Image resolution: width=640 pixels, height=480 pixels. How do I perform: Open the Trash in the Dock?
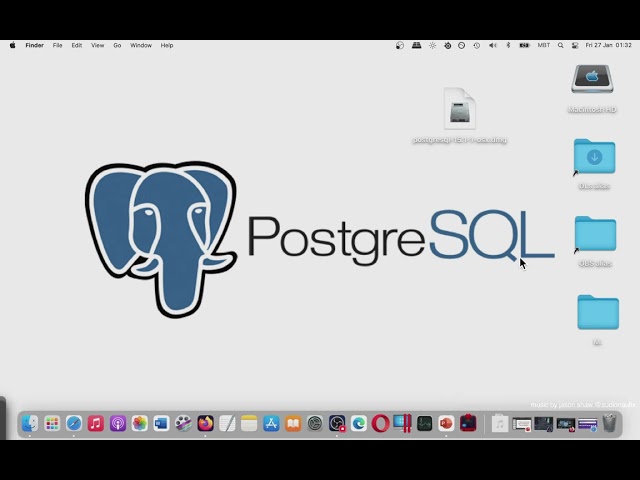point(609,423)
